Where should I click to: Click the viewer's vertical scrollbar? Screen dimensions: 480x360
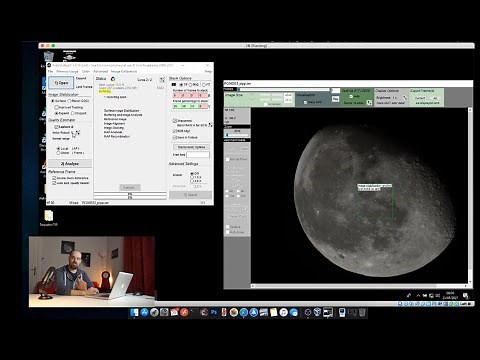point(470,195)
